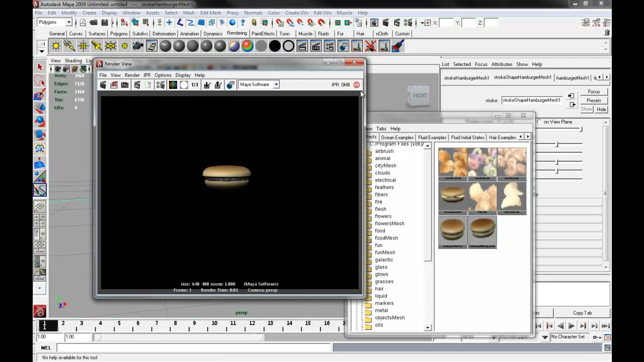
Task: Click frame 10 on the timeline
Action: pos(214,323)
